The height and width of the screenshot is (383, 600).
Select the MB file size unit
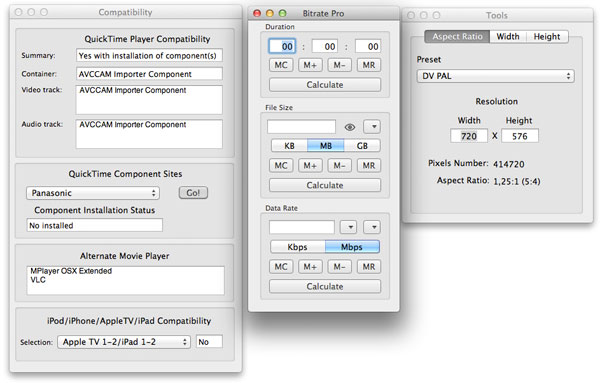[x=326, y=146]
